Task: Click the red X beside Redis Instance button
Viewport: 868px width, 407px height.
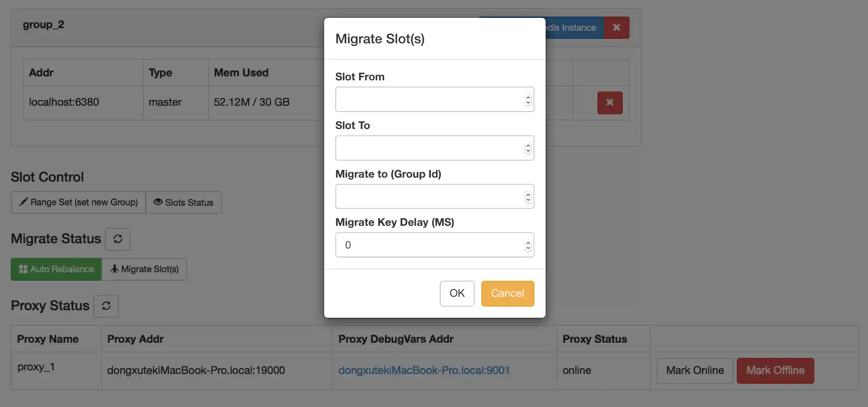Action: [617, 27]
